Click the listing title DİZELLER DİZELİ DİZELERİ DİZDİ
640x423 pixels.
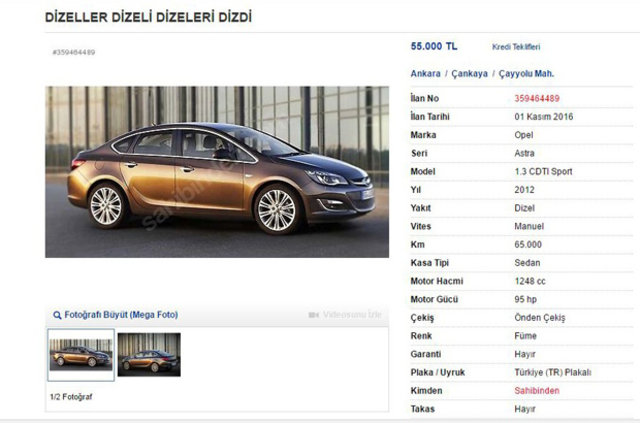148,17
